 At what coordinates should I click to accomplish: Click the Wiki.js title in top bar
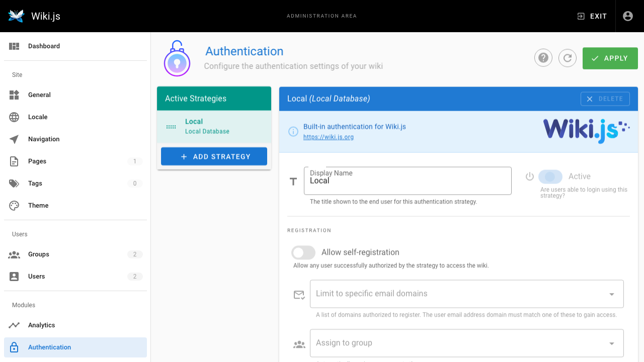(x=46, y=16)
